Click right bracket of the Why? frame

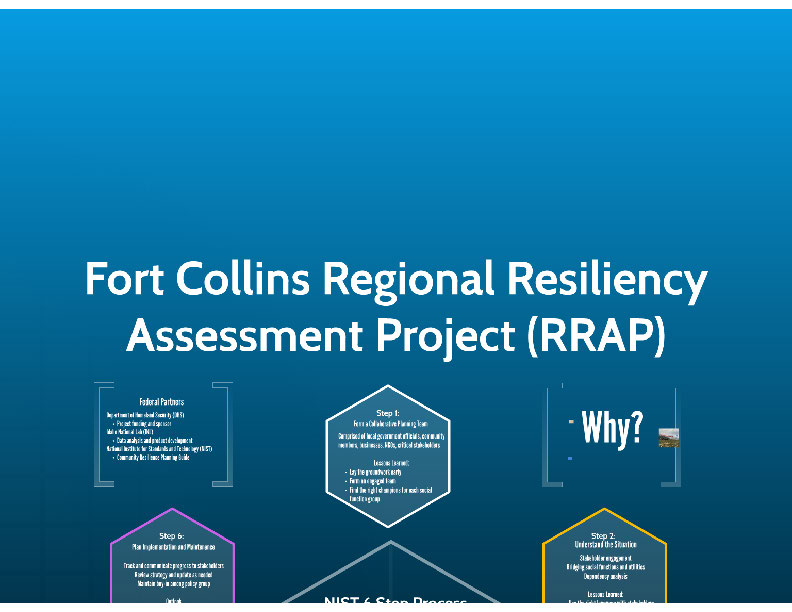pyautogui.click(x=678, y=434)
